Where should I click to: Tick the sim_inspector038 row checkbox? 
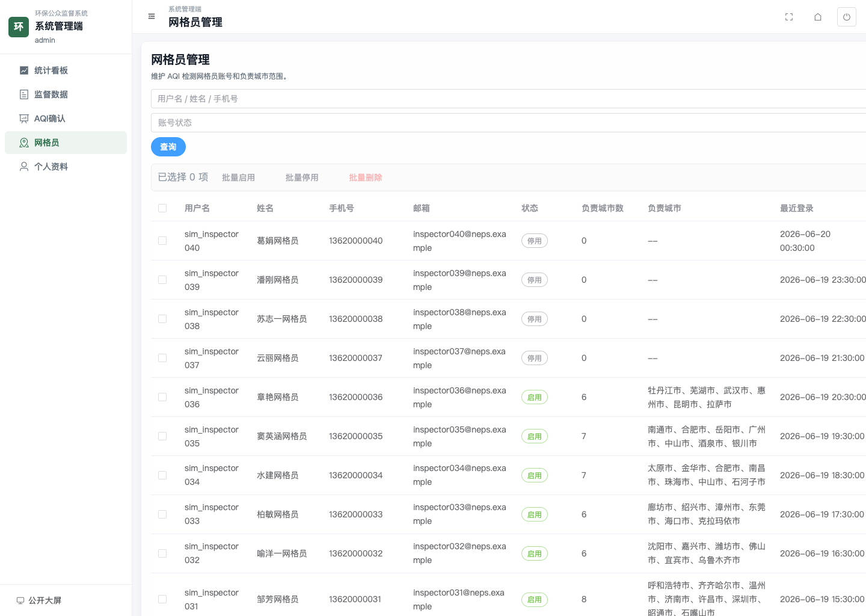pyautogui.click(x=162, y=319)
